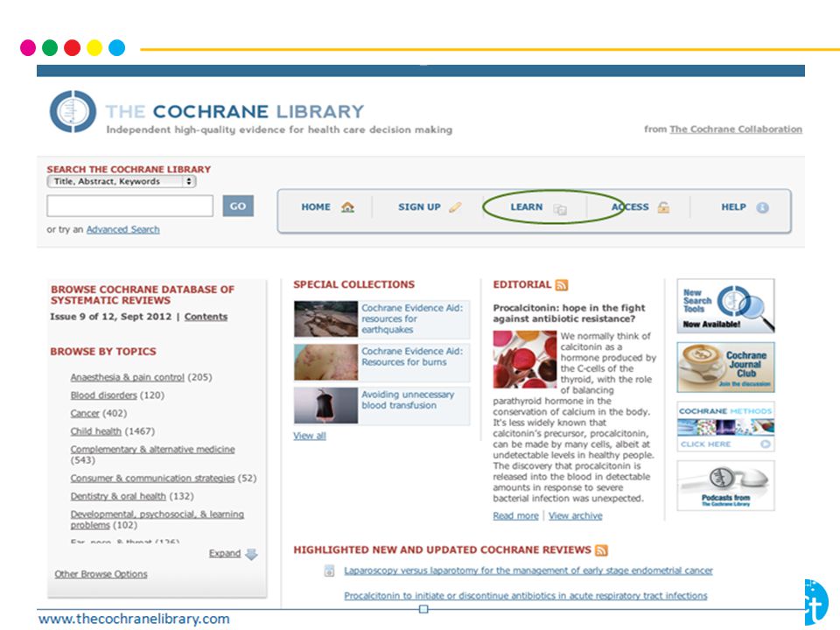840x630 pixels.
Task: Click the blood transfusion thumbnail image
Action: (325, 405)
